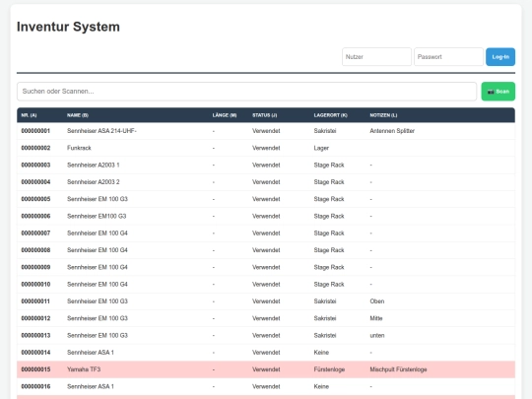Click Sennheiser ASA 1 in row 000000016

tap(91, 386)
